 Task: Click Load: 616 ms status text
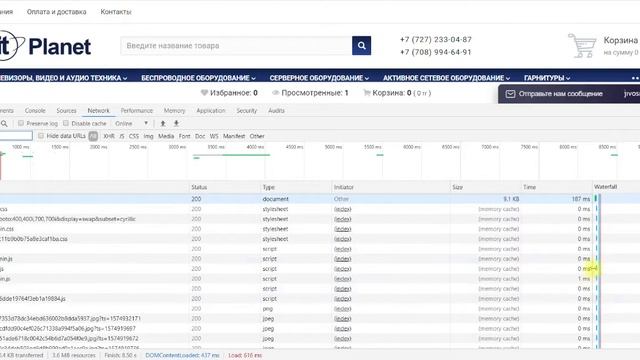(245, 355)
